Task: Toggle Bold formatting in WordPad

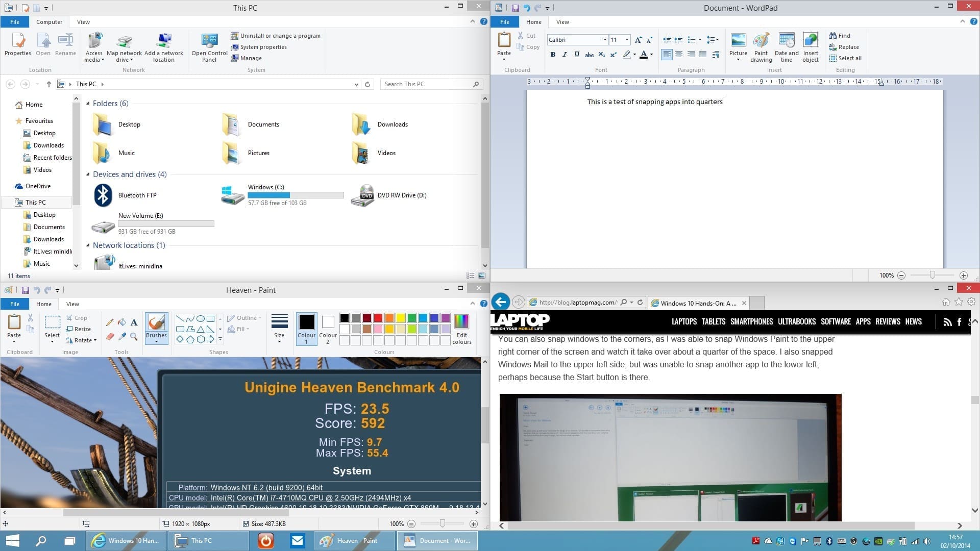Action: (553, 55)
